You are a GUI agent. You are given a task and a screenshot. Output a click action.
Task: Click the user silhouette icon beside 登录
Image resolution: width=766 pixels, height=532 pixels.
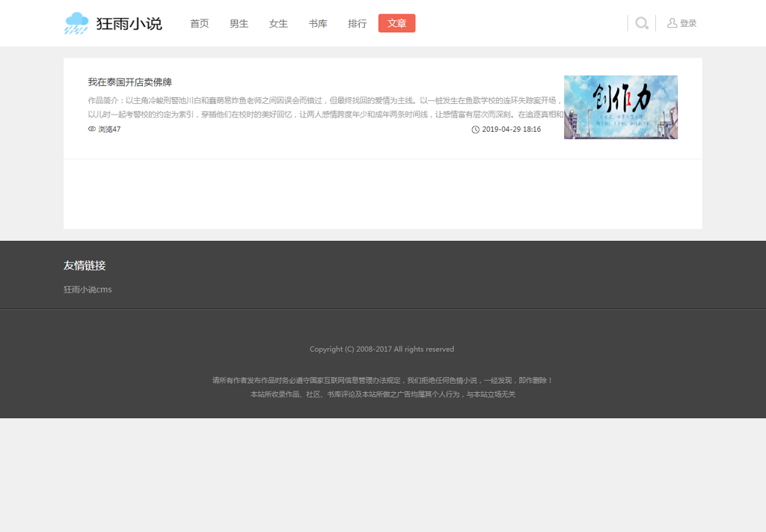pos(672,23)
